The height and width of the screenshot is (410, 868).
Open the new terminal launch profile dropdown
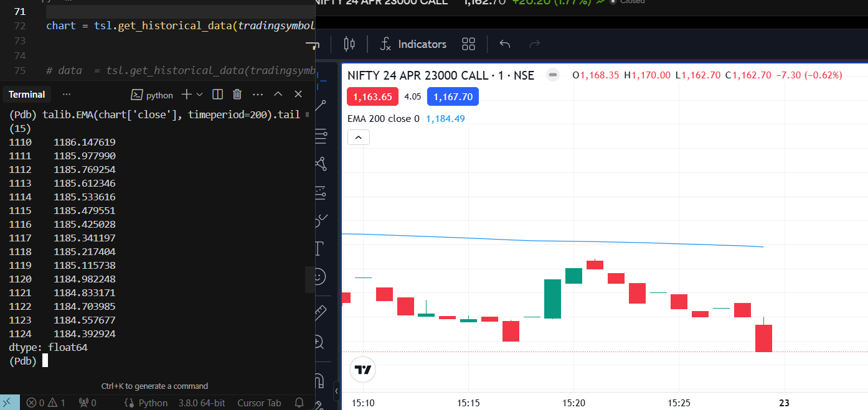[200, 95]
